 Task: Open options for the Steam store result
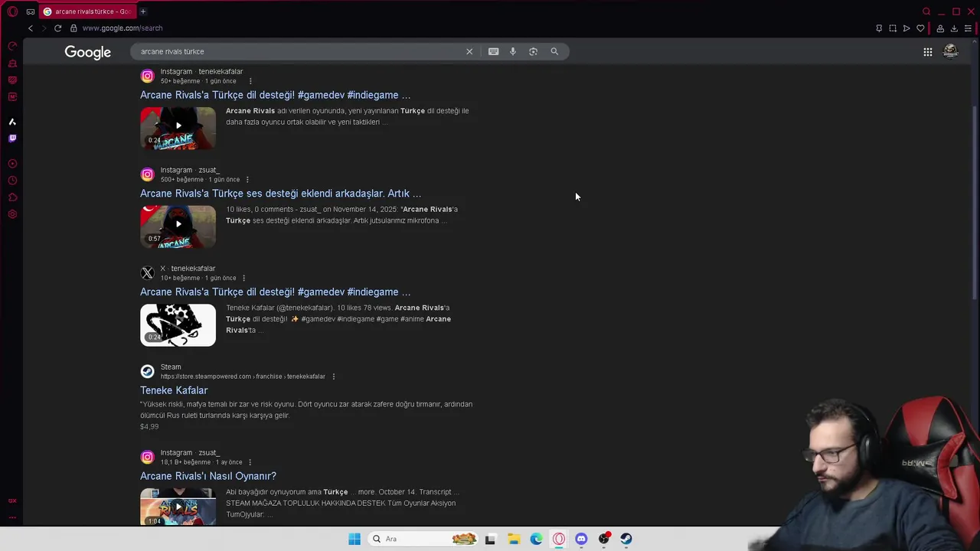(333, 377)
